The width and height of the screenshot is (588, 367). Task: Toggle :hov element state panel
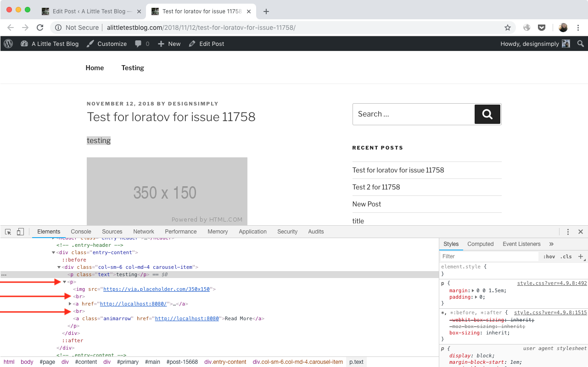[x=549, y=256]
